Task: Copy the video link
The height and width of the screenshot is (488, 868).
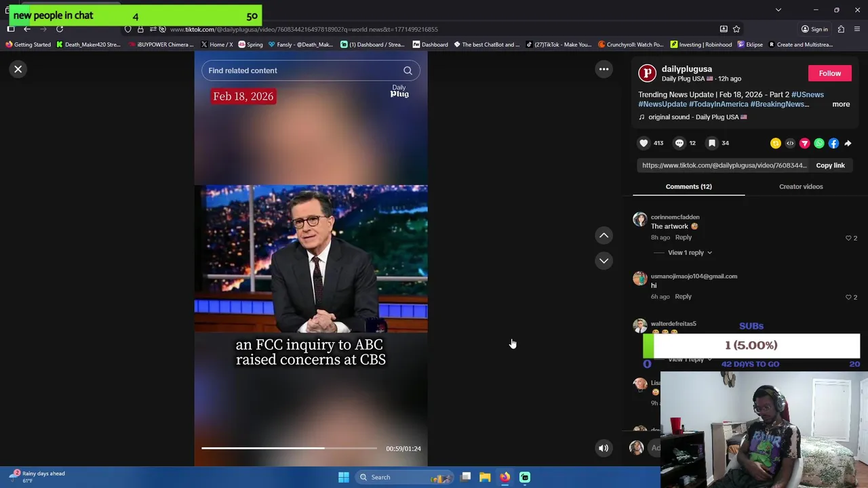Action: tap(830, 165)
